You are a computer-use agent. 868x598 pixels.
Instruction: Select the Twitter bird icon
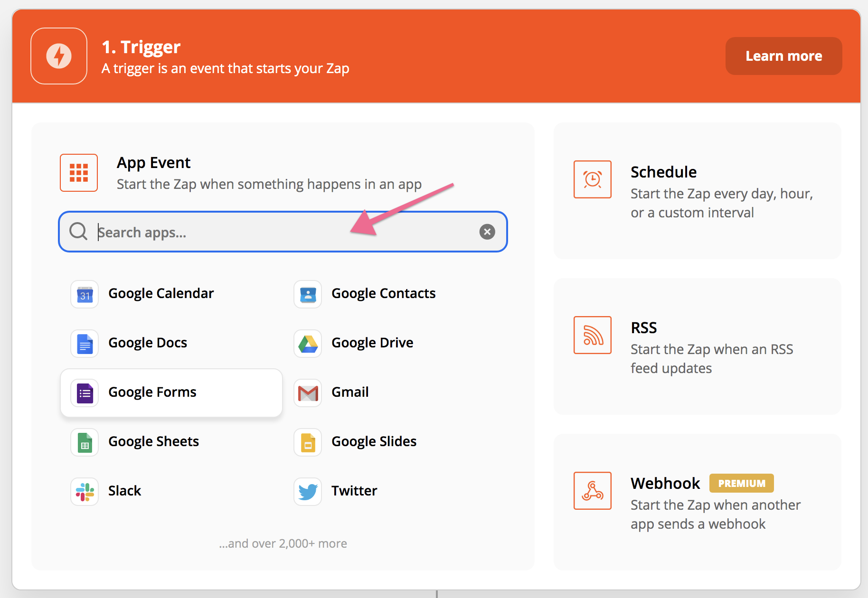[308, 492]
